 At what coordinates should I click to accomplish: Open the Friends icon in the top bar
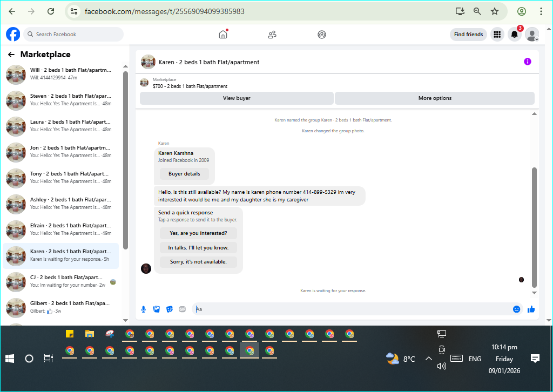[x=272, y=34]
